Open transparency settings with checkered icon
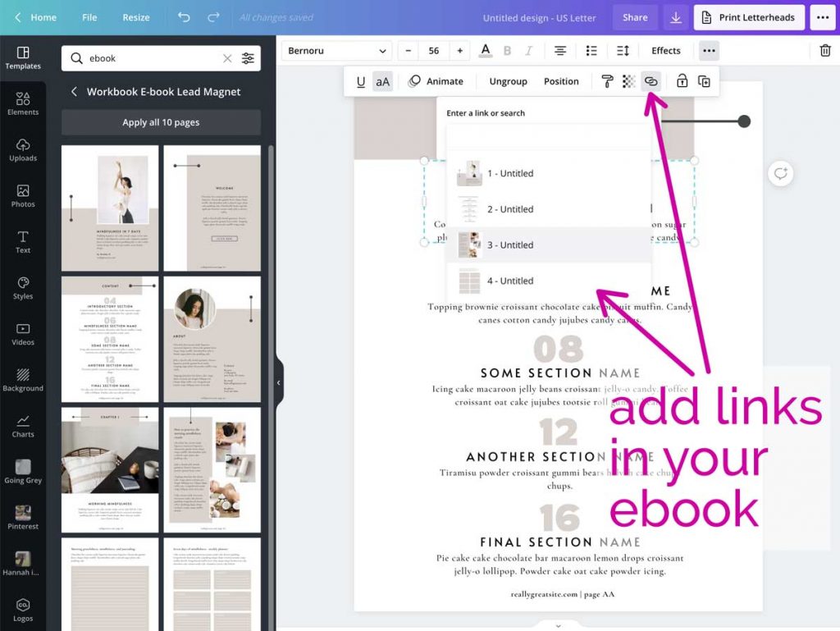 pos(629,80)
